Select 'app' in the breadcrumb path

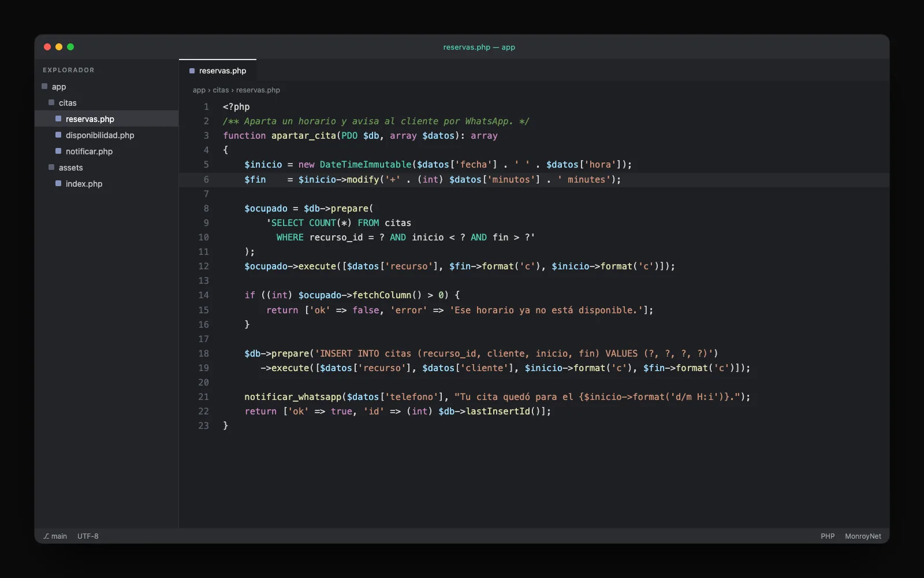click(x=199, y=90)
